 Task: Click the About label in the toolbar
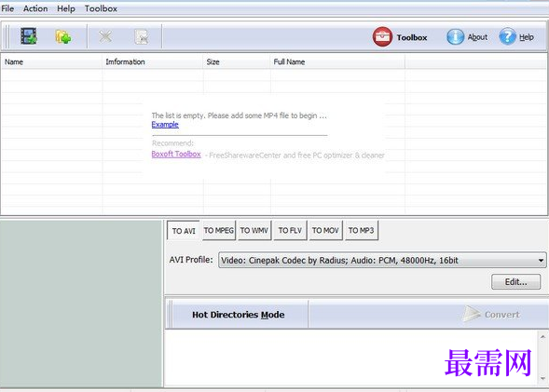(x=477, y=37)
